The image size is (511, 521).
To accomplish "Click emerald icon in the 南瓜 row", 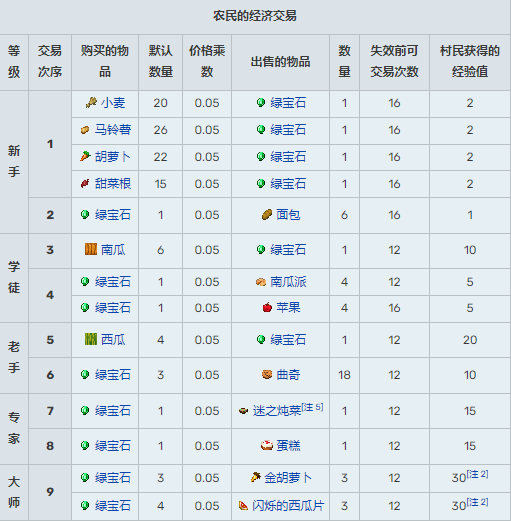I will [261, 249].
